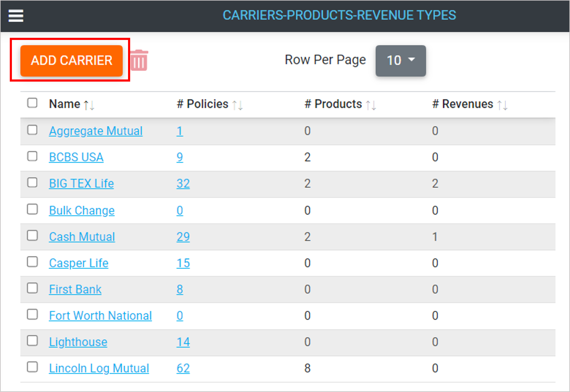Sort by # Revenues column arrows
This screenshot has height=392, width=570.
[x=502, y=105]
